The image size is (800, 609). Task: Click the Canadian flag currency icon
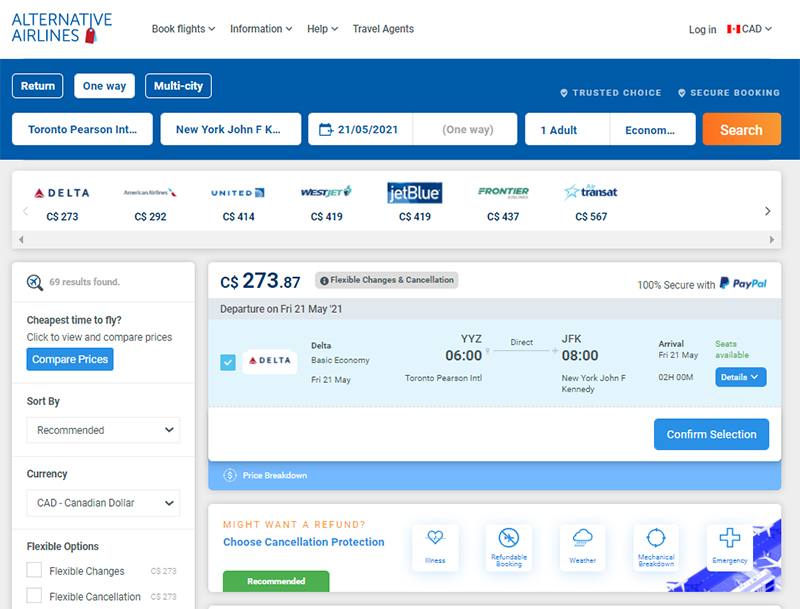(x=734, y=29)
